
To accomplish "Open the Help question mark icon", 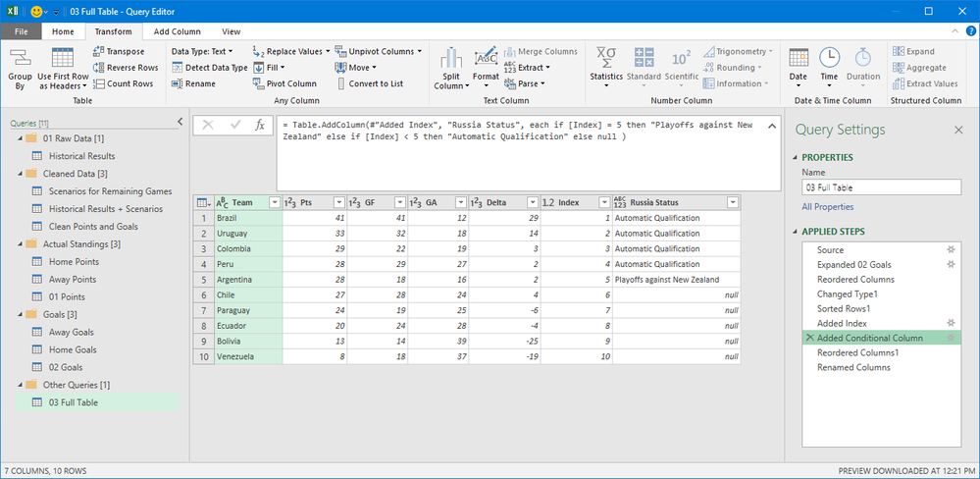I will 970,31.
